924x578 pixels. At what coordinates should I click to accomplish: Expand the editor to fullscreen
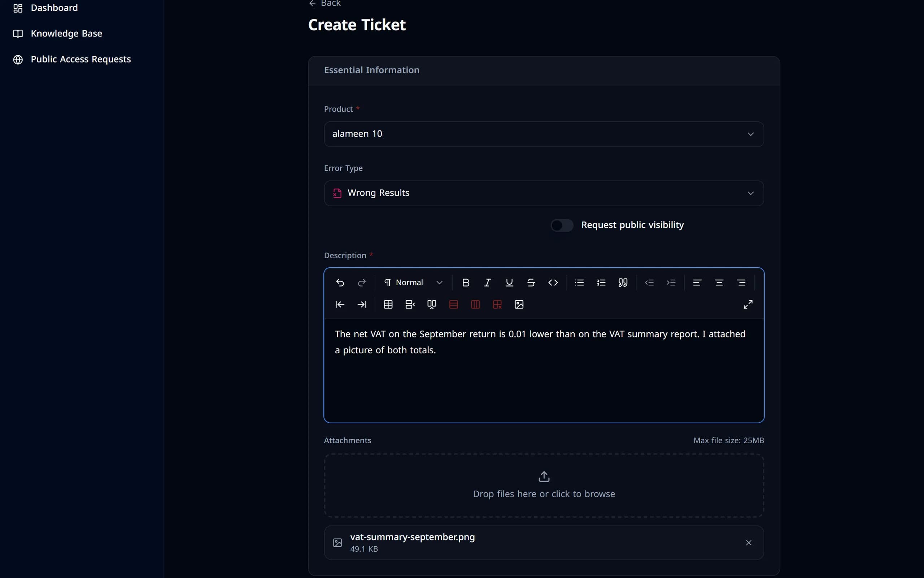click(x=748, y=304)
